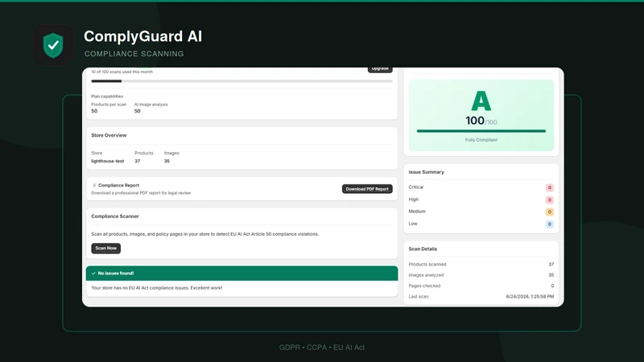Screen dimensions: 644x362
Task: Click the Products scanned value 37
Action: (551, 265)
